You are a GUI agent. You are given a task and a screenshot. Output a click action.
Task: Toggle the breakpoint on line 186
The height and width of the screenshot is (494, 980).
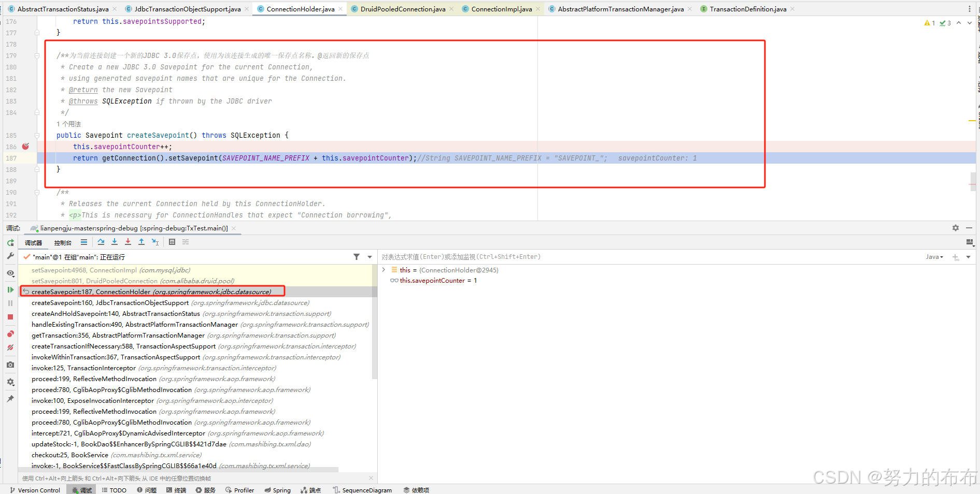[x=26, y=147]
